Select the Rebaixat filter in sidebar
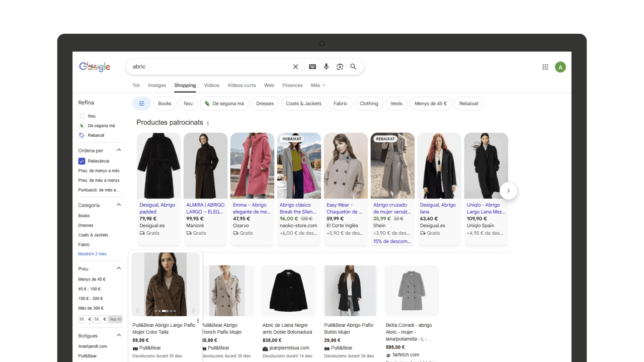 tap(96, 135)
